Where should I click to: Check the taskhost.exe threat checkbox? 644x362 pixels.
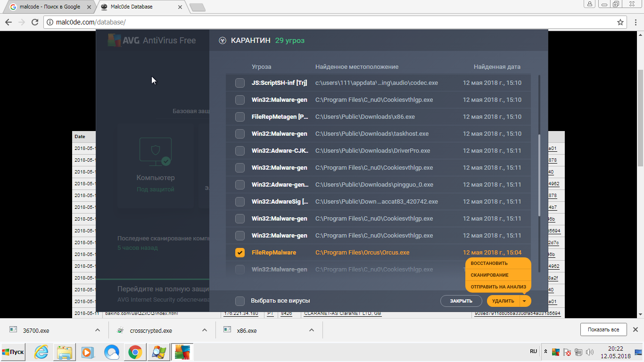click(240, 134)
